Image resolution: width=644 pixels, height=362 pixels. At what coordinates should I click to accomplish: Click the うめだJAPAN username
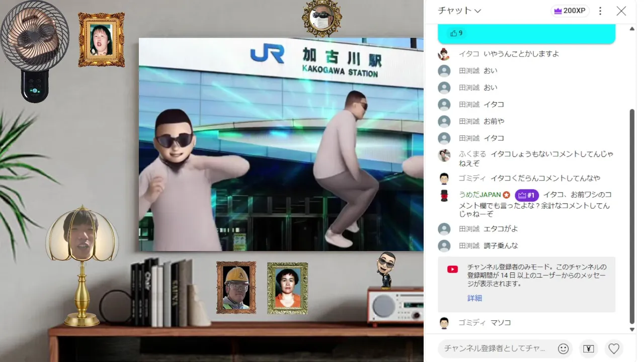point(479,195)
